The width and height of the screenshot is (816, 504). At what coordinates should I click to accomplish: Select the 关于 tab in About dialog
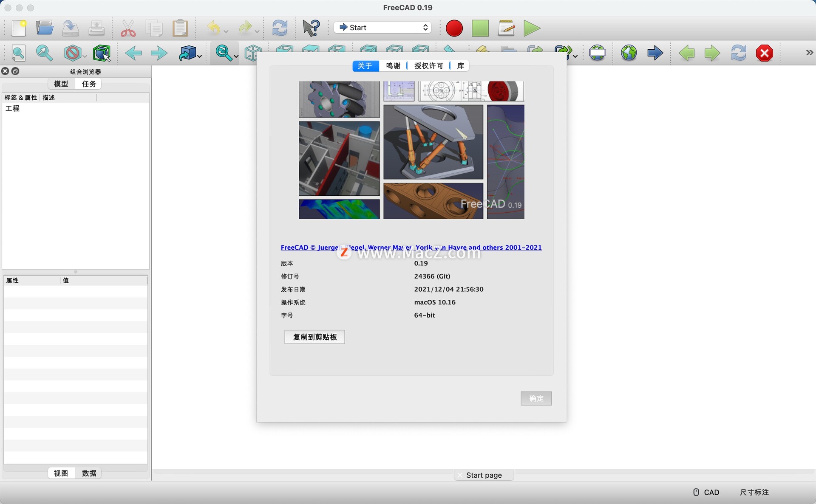pos(365,66)
